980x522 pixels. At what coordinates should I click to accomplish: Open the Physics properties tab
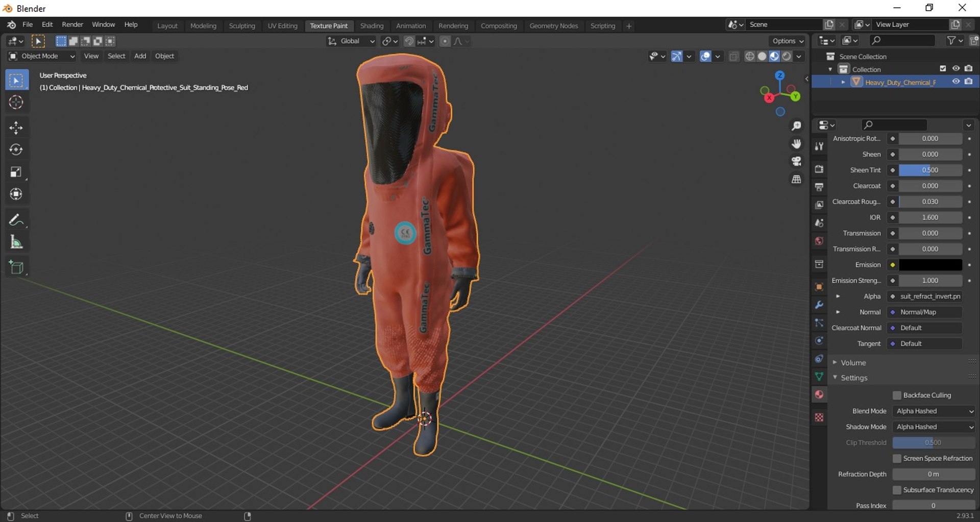coord(819,340)
